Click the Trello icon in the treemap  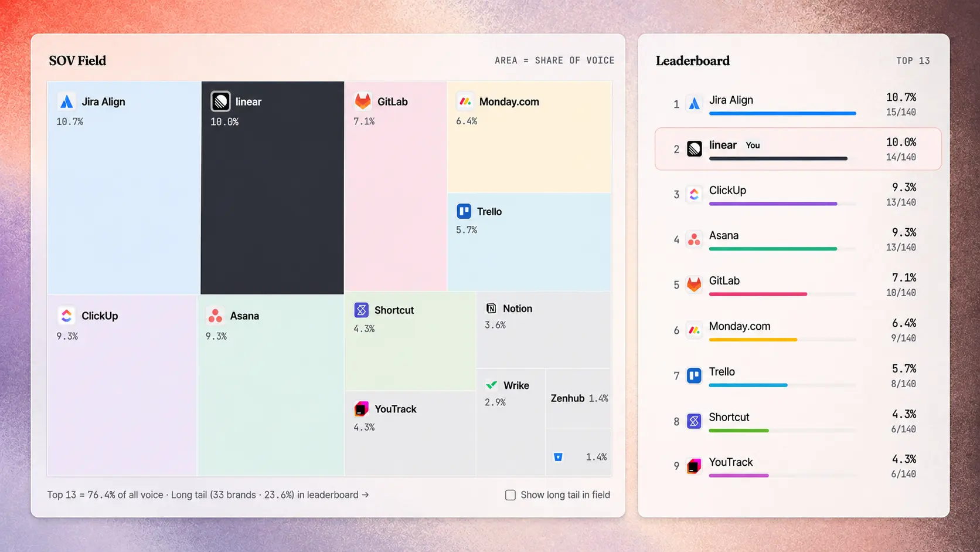(x=464, y=211)
